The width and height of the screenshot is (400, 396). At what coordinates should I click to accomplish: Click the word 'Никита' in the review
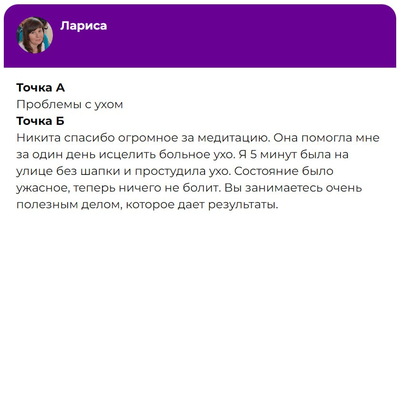pyautogui.click(x=38, y=138)
